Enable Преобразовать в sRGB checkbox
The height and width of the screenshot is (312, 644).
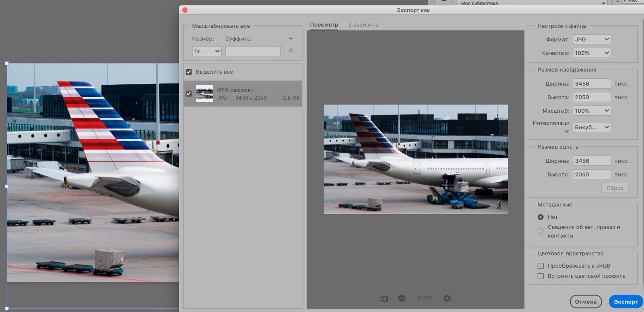coord(541,266)
